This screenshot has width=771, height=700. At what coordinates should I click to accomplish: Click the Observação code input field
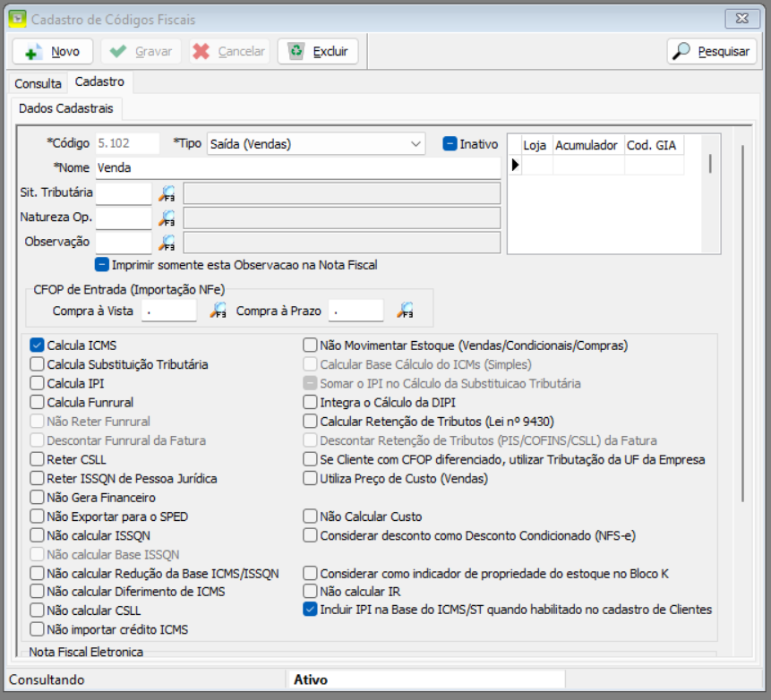pyautogui.click(x=124, y=243)
